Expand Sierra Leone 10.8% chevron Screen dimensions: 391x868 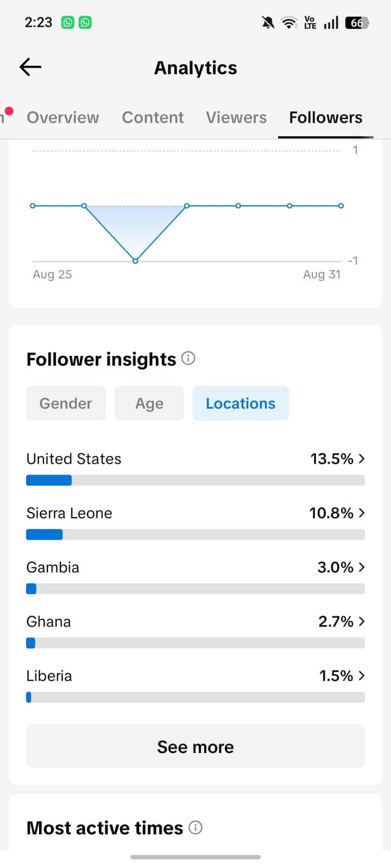point(362,513)
